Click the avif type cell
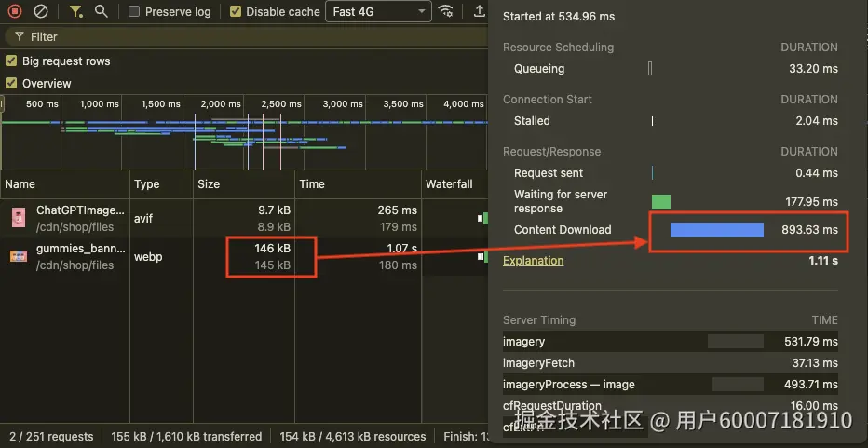 click(144, 218)
